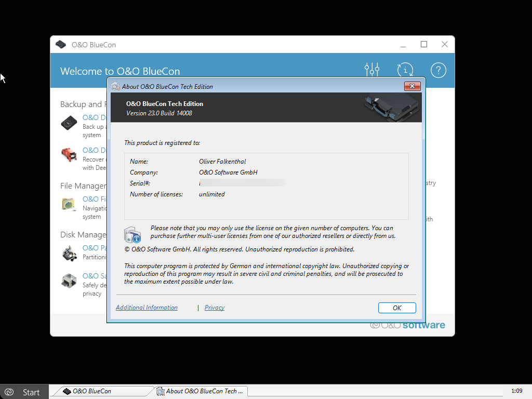Click the 'unlimited' licenses value
This screenshot has height=399, width=532.
pos(212,194)
